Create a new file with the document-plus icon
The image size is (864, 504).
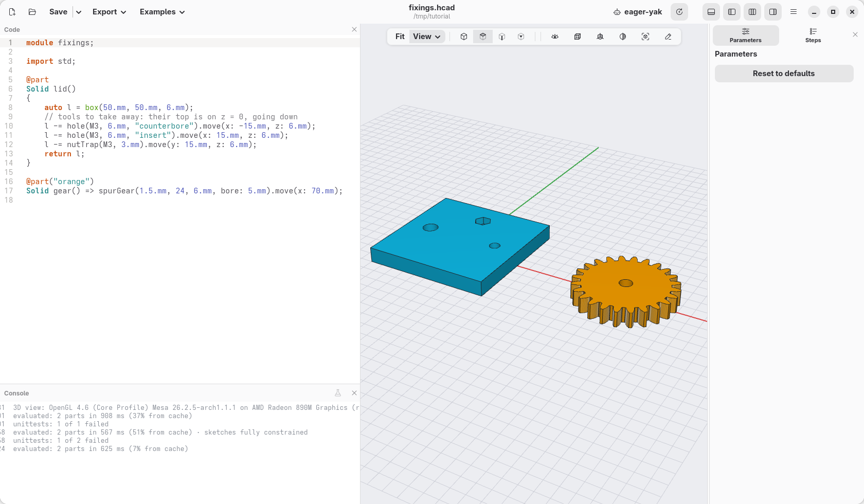[12, 12]
